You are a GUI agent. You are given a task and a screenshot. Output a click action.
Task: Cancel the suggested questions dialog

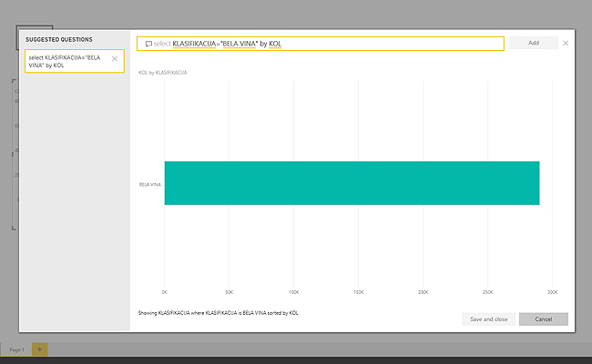(x=543, y=319)
